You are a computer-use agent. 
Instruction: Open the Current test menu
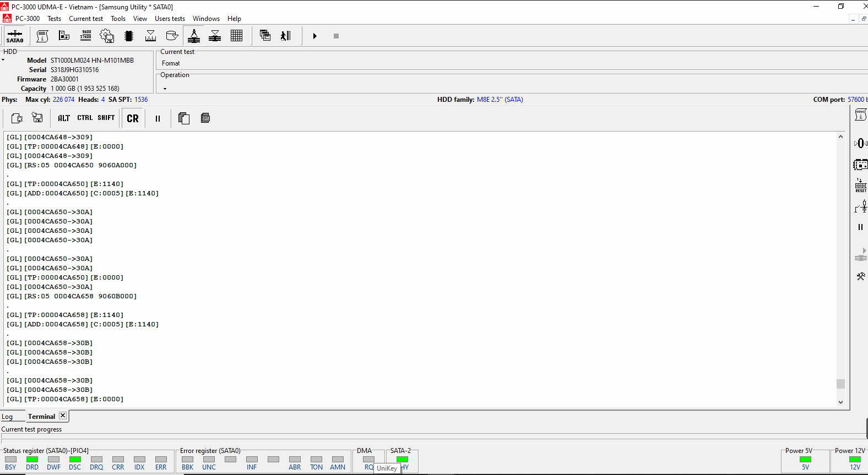point(86,19)
